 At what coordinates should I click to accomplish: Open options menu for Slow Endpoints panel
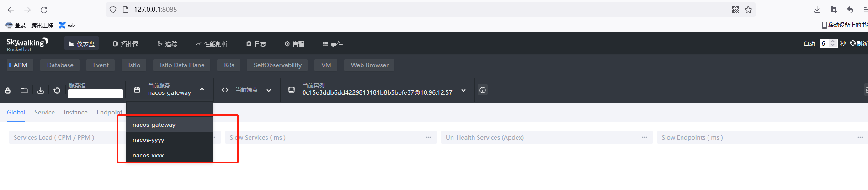[x=860, y=137]
